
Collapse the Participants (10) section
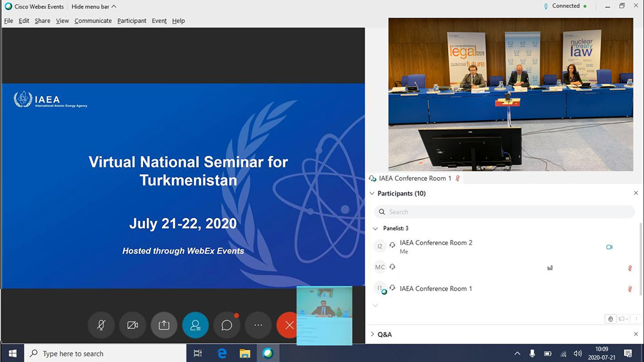point(372,193)
